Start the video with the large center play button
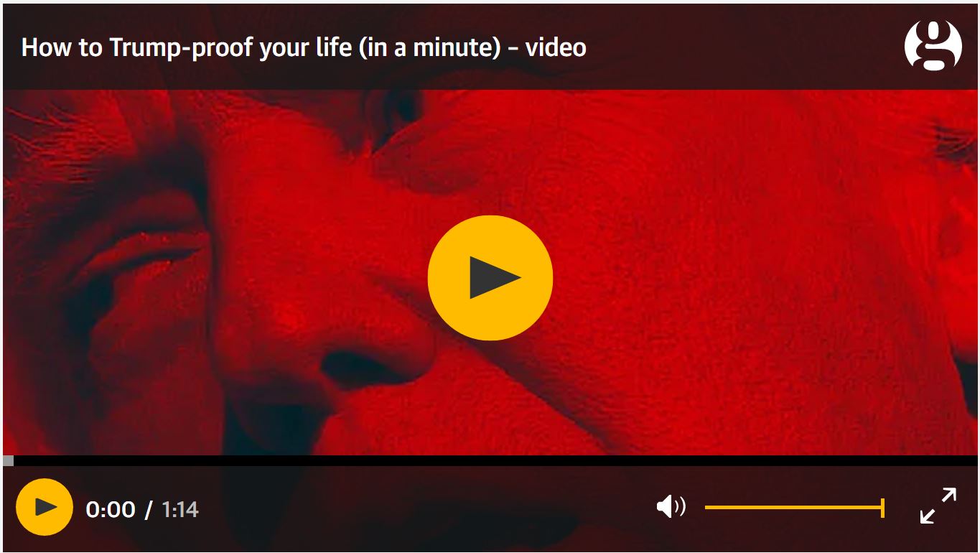 click(490, 278)
